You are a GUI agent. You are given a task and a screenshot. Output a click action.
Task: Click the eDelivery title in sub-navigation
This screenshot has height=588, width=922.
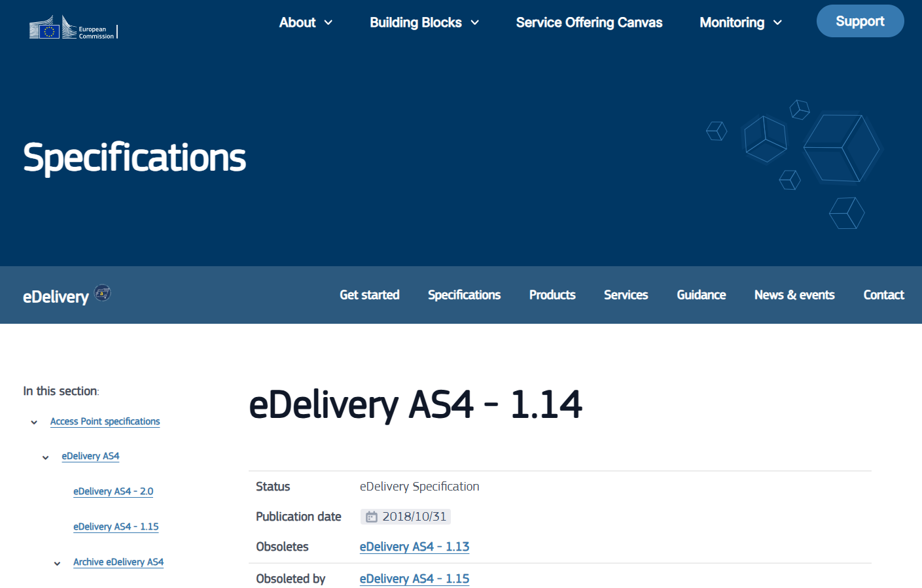click(x=56, y=297)
